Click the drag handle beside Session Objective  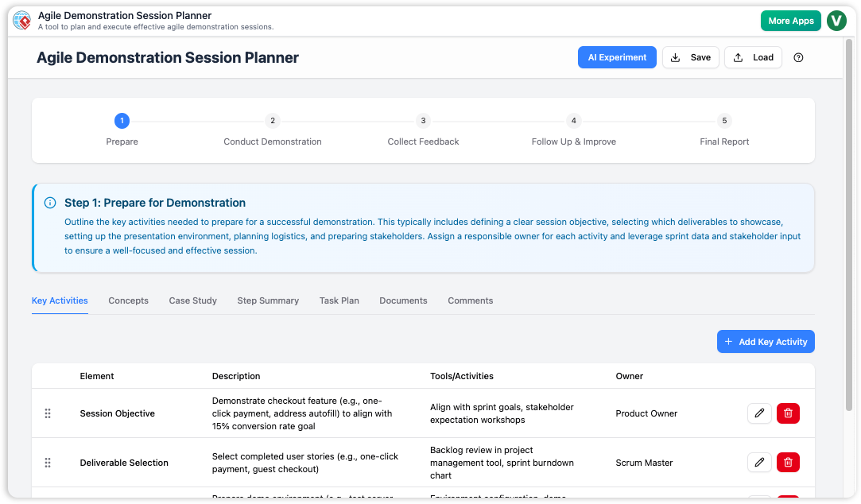click(48, 413)
